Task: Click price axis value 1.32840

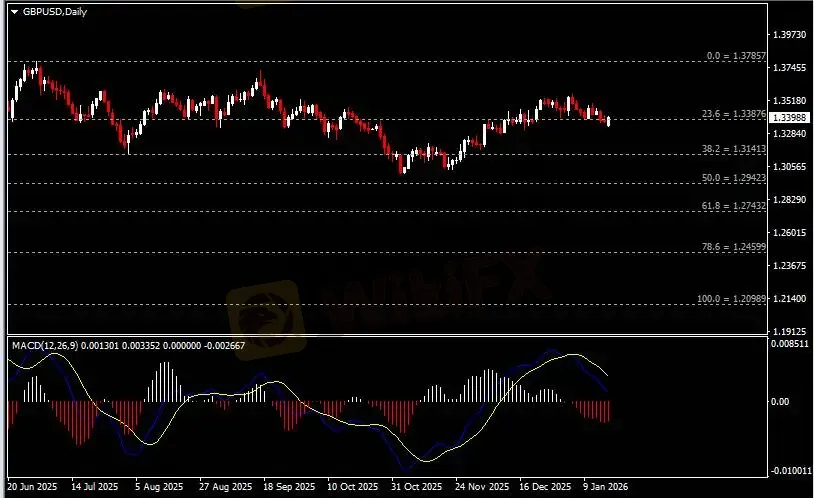Action: pyautogui.click(x=790, y=133)
